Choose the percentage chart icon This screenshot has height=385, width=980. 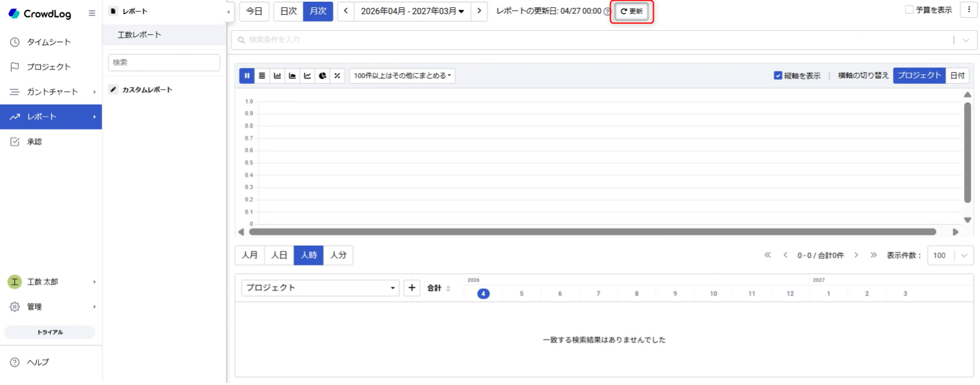coord(337,76)
